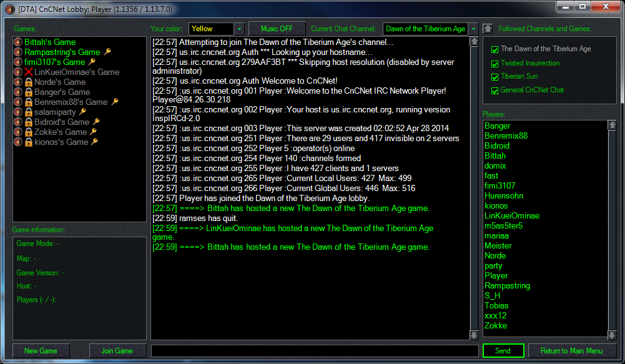
Task: Select the key icon next to Rampastring's Game
Action: [107, 52]
